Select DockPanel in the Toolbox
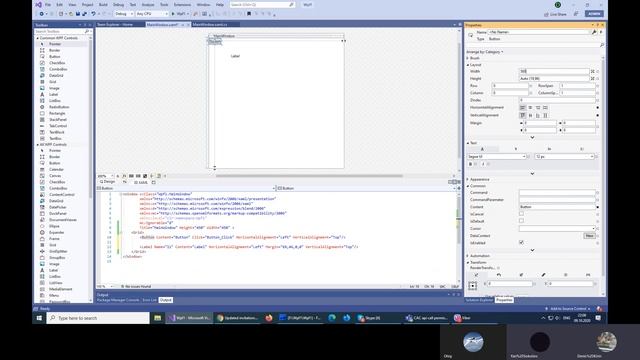This screenshot has width=640, height=360. 58,213
